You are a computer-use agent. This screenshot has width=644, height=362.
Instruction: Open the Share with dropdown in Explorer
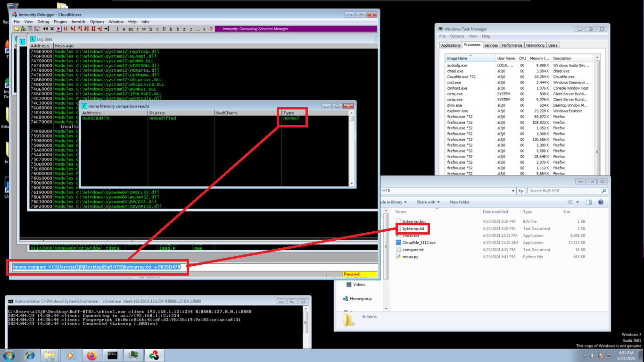click(x=428, y=202)
